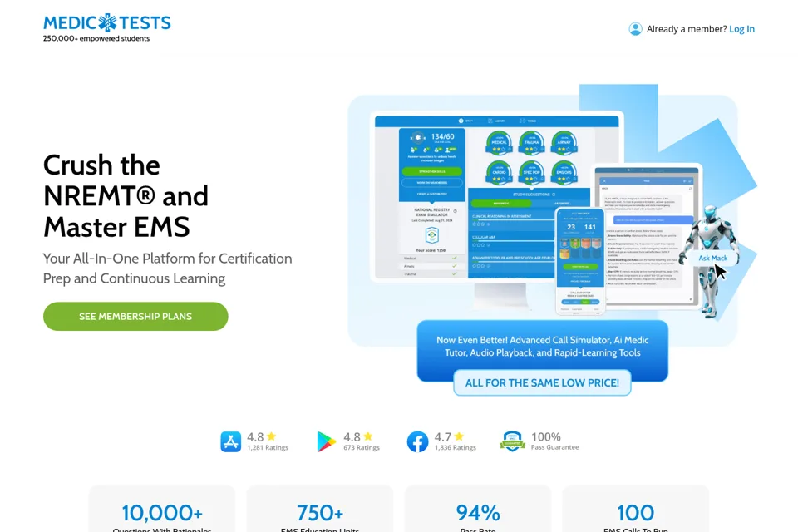798x532 pixels.
Task: Click the member profile avatar icon
Action: click(x=635, y=29)
